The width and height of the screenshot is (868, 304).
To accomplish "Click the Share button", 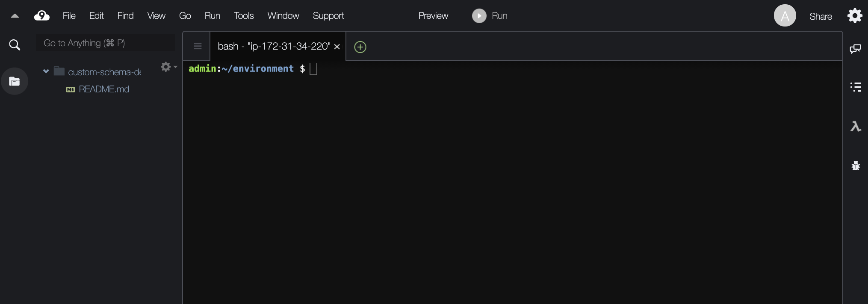I will coord(821,16).
